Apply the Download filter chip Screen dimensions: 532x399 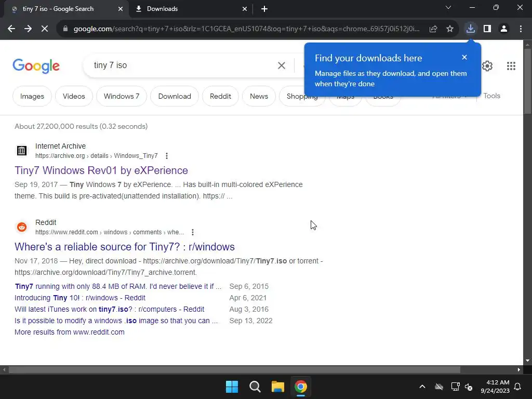[x=175, y=96]
